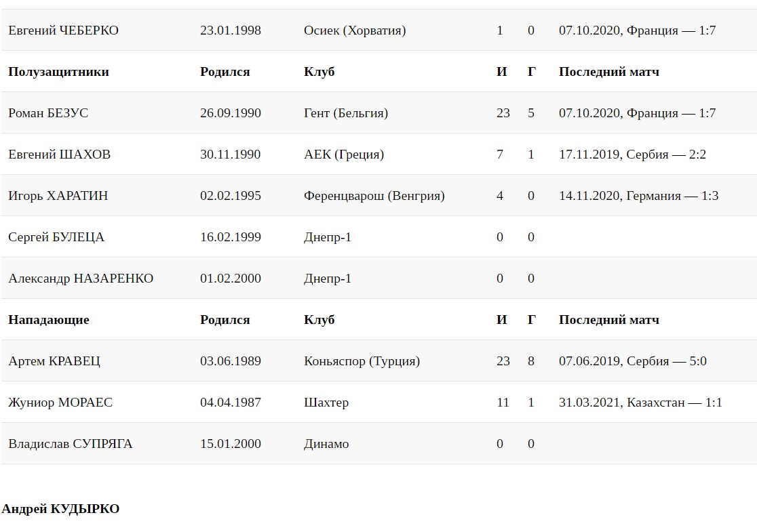Click the match 31.03.2021, Казахстан — 1:1
This screenshot has width=757, height=532.
tap(640, 403)
